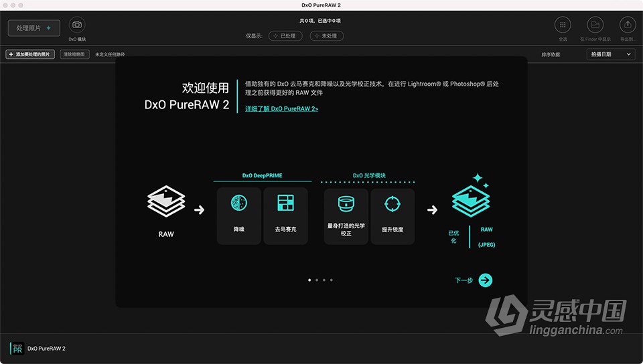Click the 欢迎使用 welcome heading
Image resolution: width=643 pixels, height=364 pixels.
(205, 88)
